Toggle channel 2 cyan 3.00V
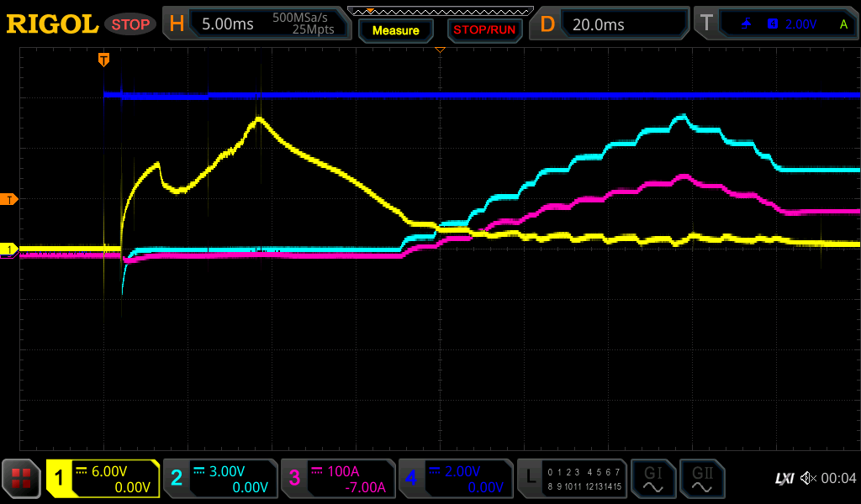 [x=220, y=479]
